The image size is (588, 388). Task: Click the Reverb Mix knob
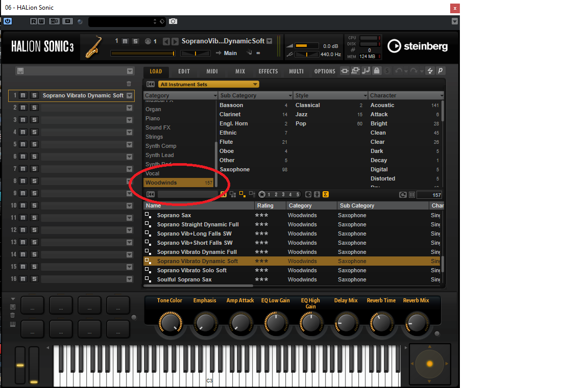pos(416,323)
